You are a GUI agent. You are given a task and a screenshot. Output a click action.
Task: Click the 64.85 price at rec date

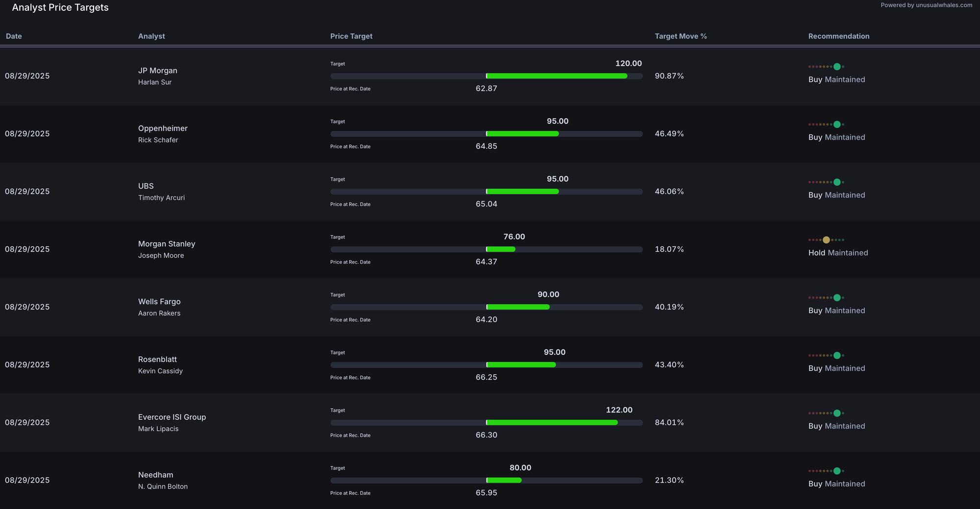487,146
